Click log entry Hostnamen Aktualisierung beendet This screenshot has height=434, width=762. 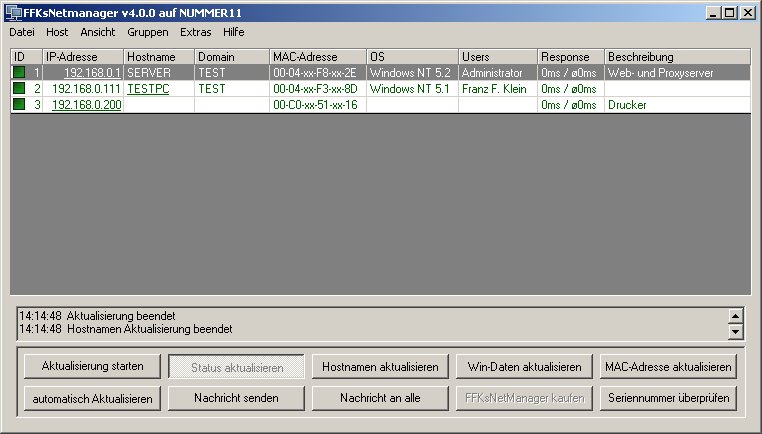click(x=126, y=329)
